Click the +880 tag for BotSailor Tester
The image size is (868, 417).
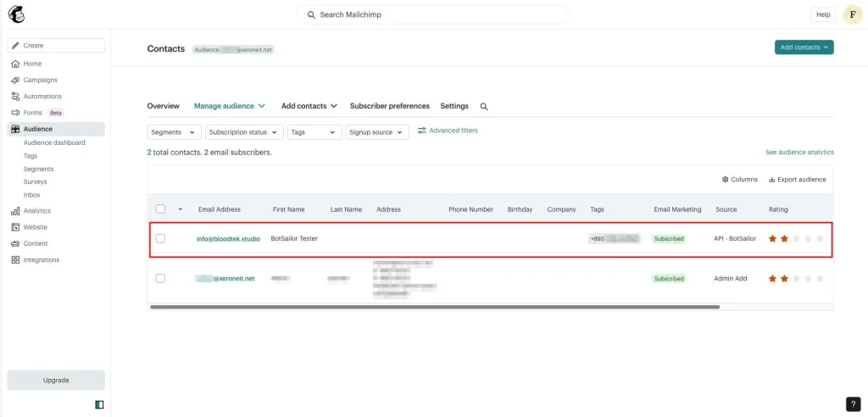point(614,239)
